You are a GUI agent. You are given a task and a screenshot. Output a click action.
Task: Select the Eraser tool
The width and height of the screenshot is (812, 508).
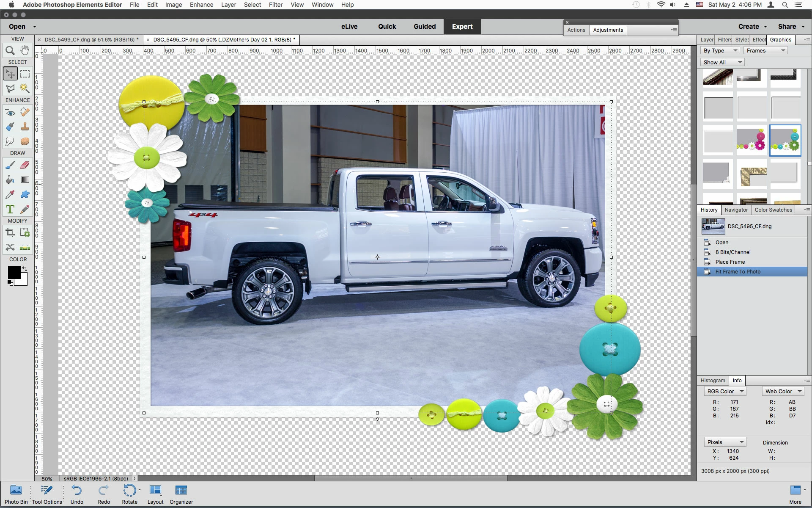click(25, 165)
